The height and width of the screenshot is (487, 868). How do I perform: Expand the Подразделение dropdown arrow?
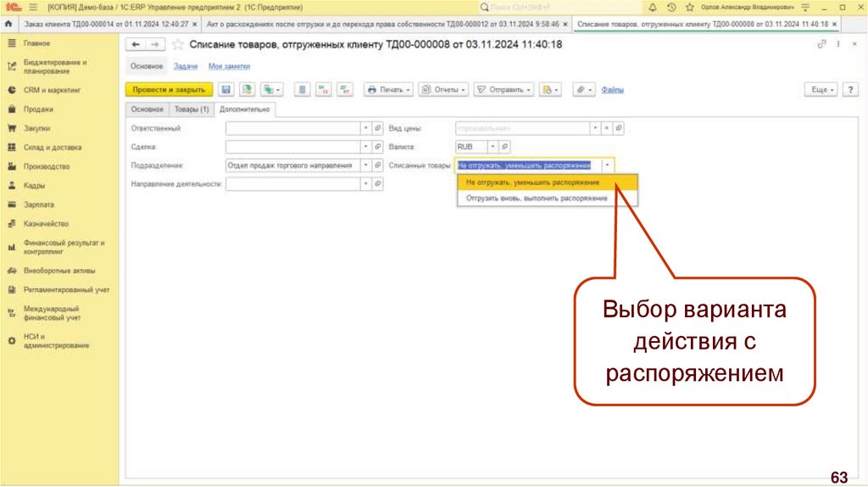point(366,165)
